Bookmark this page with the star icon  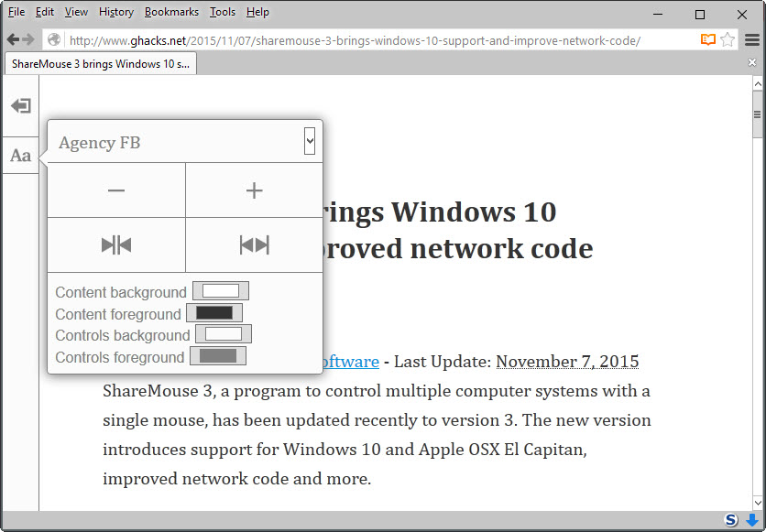tap(728, 39)
